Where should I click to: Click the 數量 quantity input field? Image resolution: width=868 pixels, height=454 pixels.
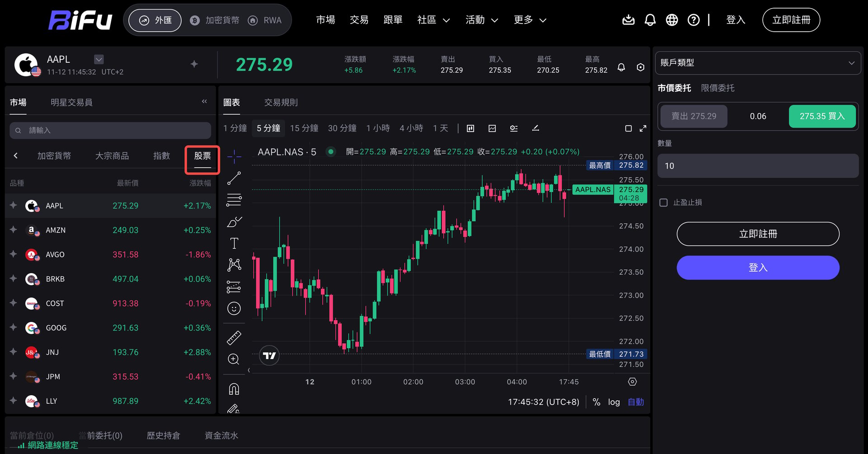[758, 166]
